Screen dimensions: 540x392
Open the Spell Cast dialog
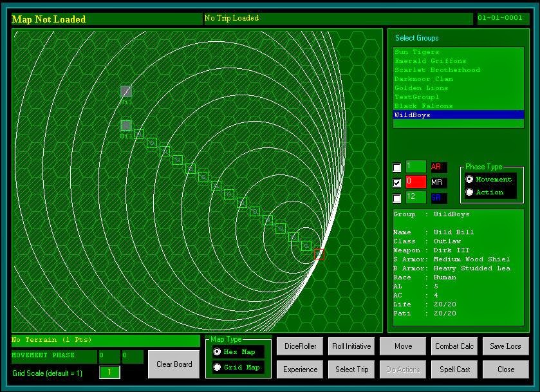[454, 369]
